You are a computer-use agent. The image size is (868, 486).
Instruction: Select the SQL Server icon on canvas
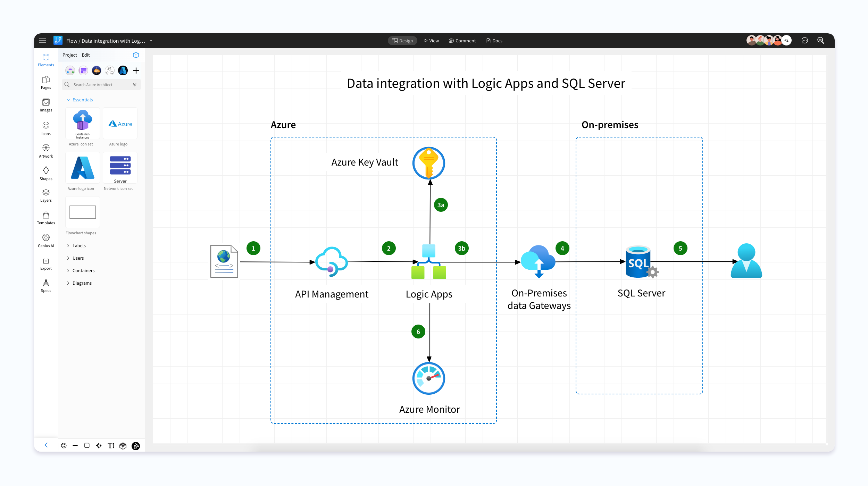(642, 262)
